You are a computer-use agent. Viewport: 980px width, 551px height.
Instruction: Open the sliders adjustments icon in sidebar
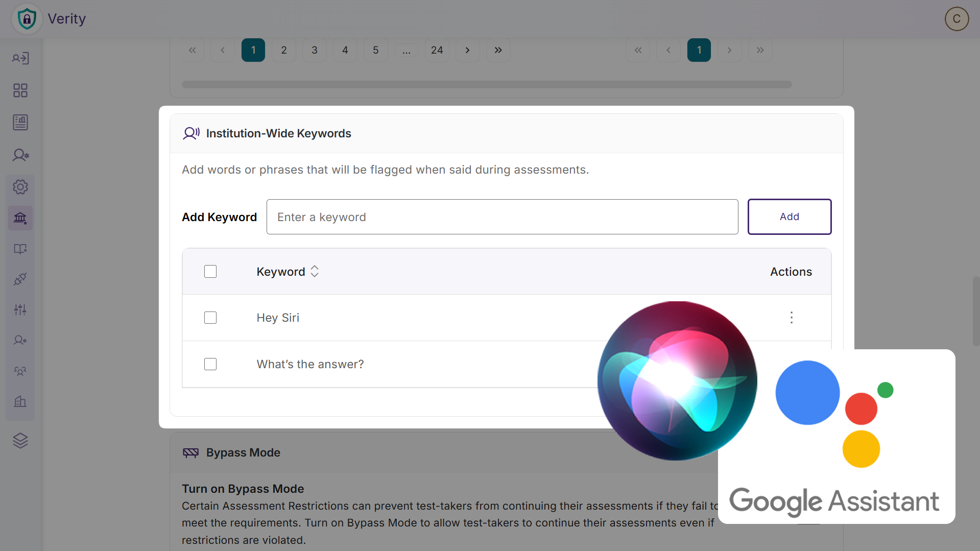tap(20, 309)
